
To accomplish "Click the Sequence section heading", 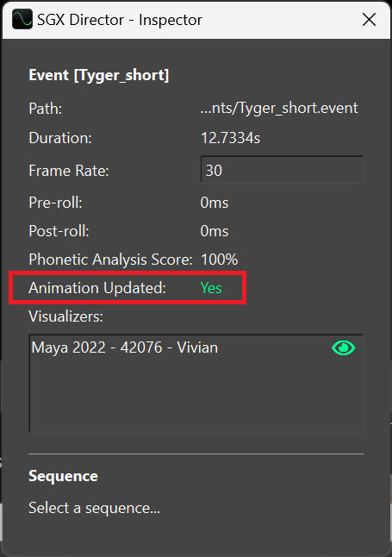I will [x=63, y=476].
